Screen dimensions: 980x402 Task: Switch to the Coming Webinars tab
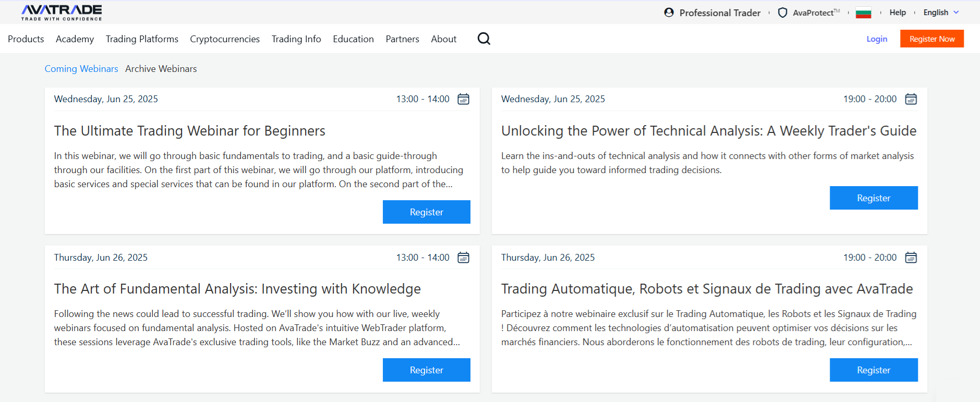[x=81, y=69]
